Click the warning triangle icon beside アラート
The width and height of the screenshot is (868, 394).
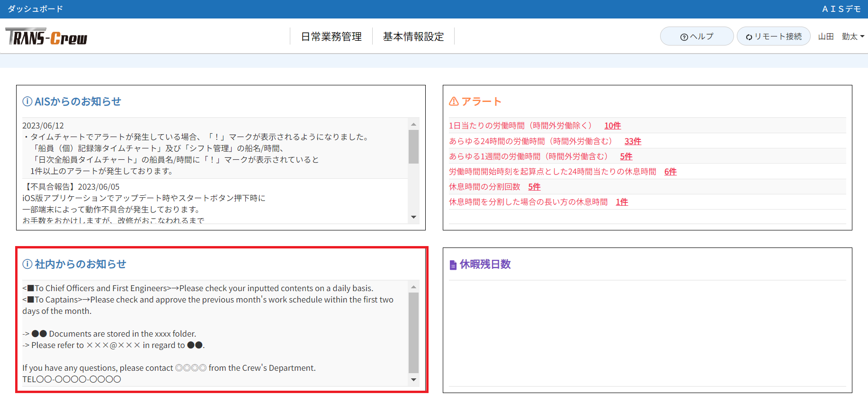(x=454, y=101)
